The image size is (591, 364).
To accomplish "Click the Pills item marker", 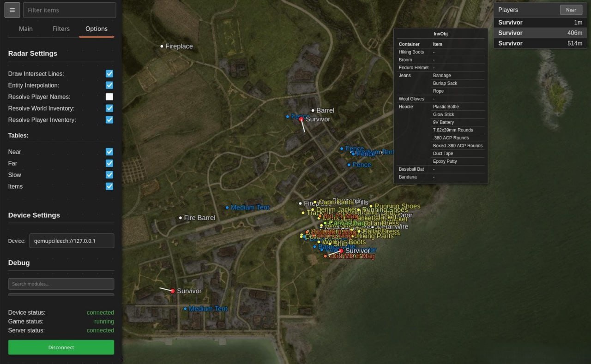I will tap(356, 202).
